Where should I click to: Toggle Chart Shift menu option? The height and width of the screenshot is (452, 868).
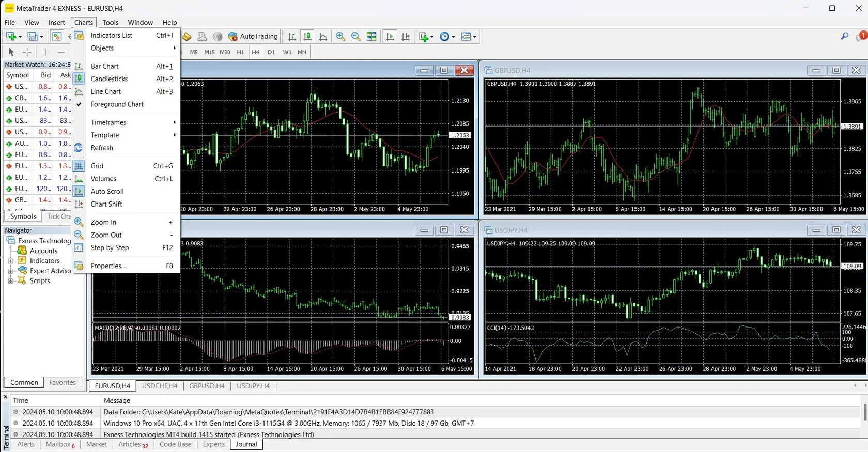click(126, 204)
